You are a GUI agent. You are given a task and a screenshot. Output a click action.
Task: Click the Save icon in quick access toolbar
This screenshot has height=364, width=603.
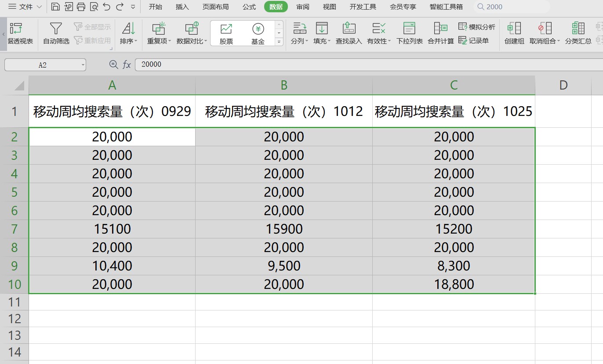(x=55, y=7)
